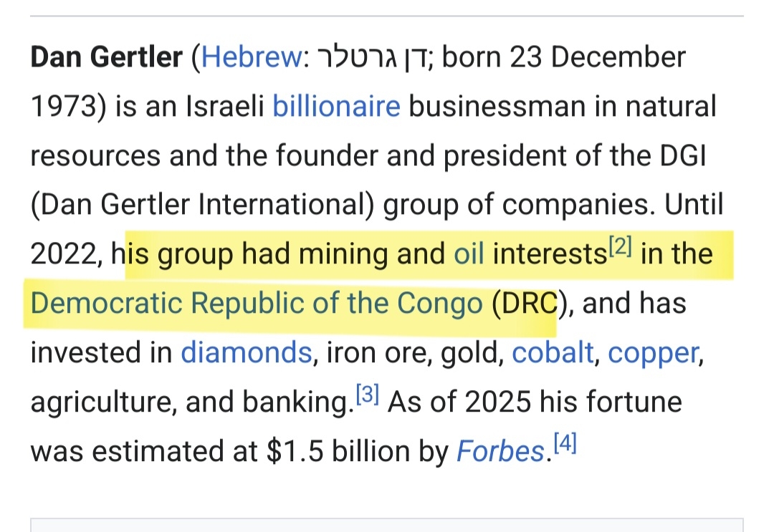This screenshot has height=532, width=774.
Task: Open the italic Forbes link
Action: [500, 452]
